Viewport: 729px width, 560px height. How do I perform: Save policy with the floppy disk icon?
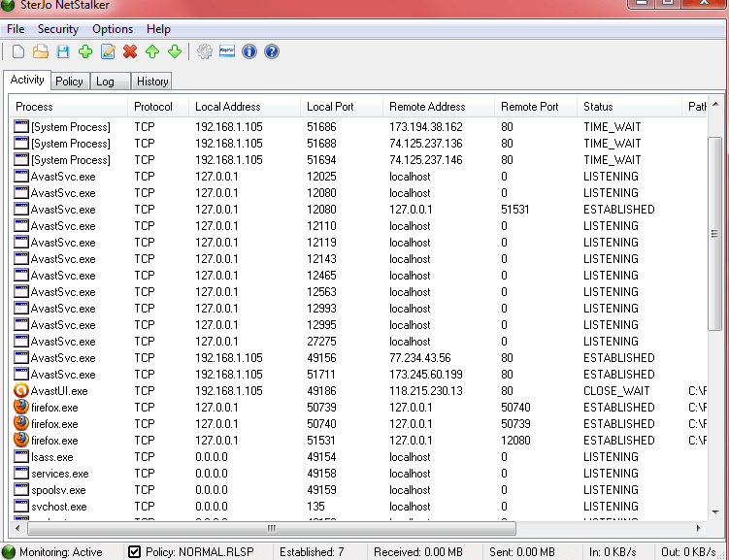pyautogui.click(x=63, y=51)
